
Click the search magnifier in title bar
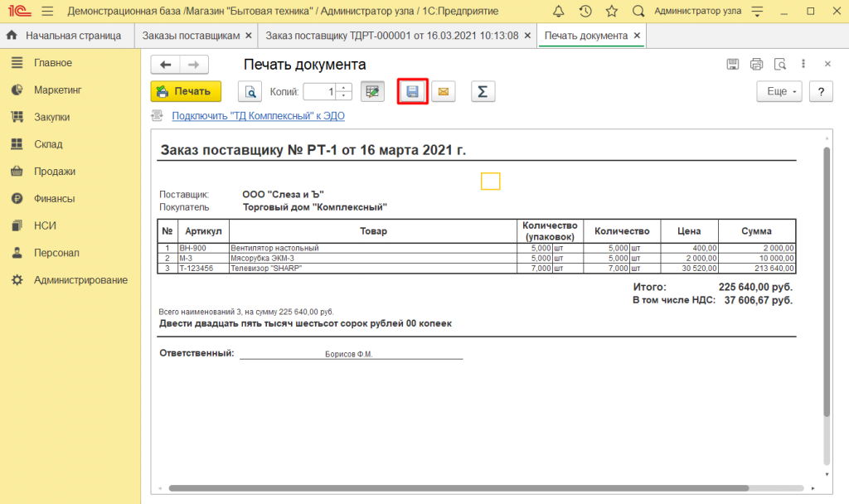[638, 12]
